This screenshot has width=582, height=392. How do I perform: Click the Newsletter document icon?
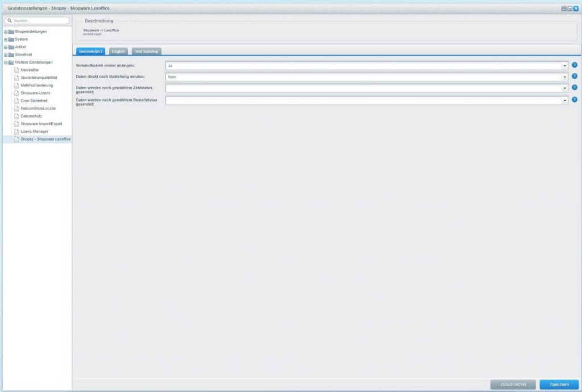[16, 70]
